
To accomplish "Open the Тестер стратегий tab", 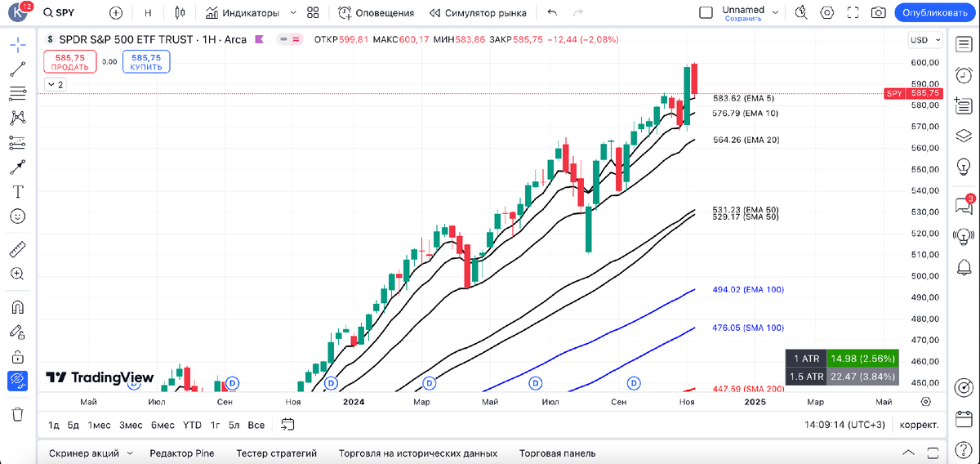I will coord(277,453).
